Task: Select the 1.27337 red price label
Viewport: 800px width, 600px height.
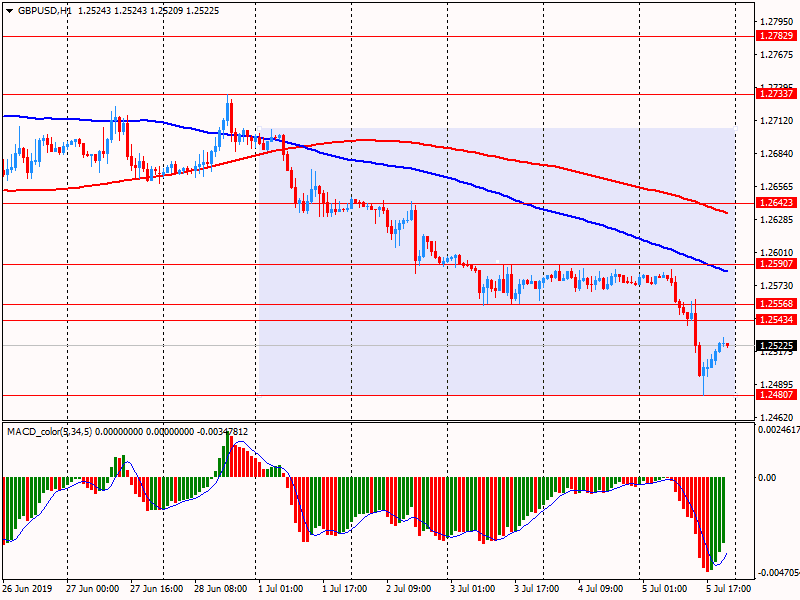Action: [776, 93]
